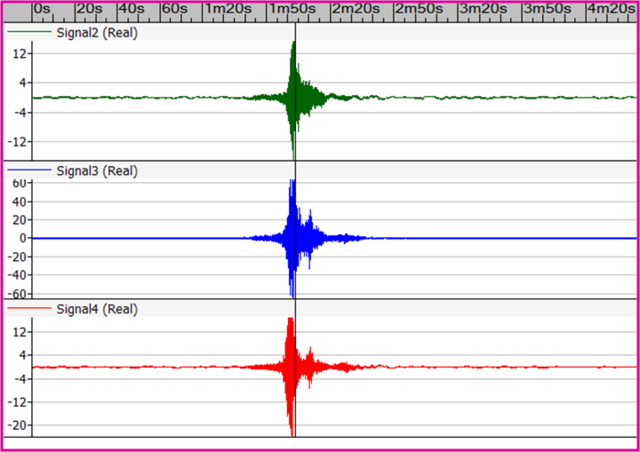Click the blue Signal3 legend line
Screen dimensions: 640x452
click(29, 170)
